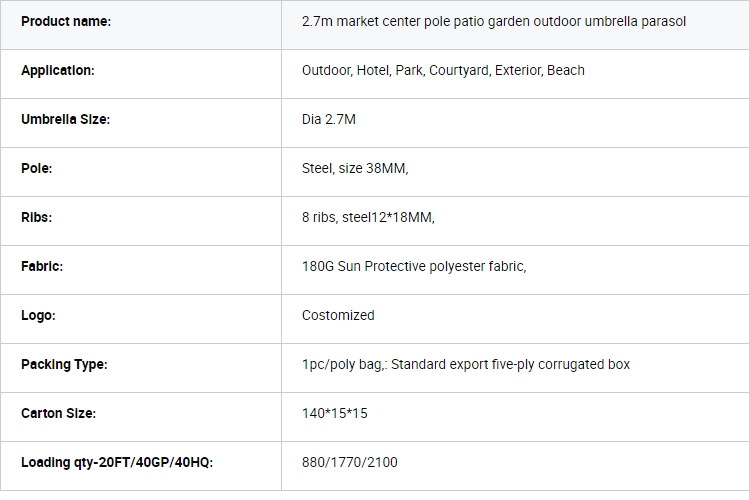Select the Costomized logo value
The height and width of the screenshot is (500, 749).
pos(338,316)
